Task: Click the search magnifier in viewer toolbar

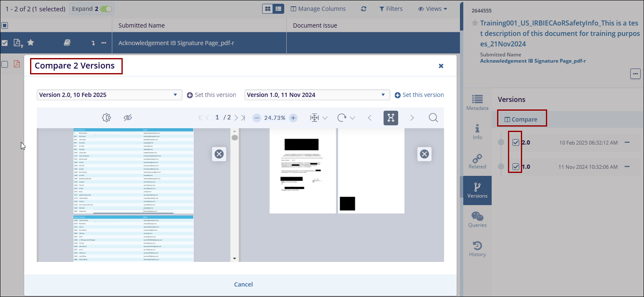Action: pyautogui.click(x=433, y=118)
